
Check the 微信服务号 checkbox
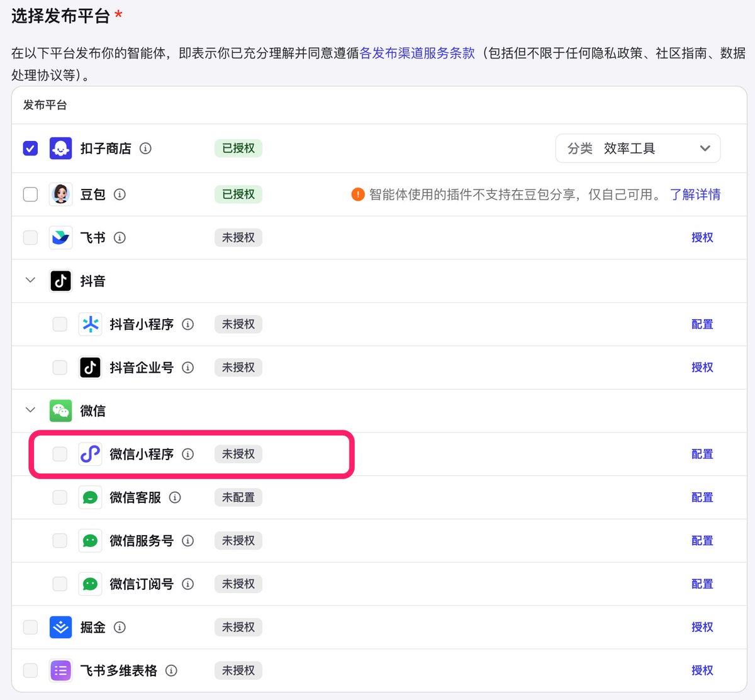tap(60, 541)
